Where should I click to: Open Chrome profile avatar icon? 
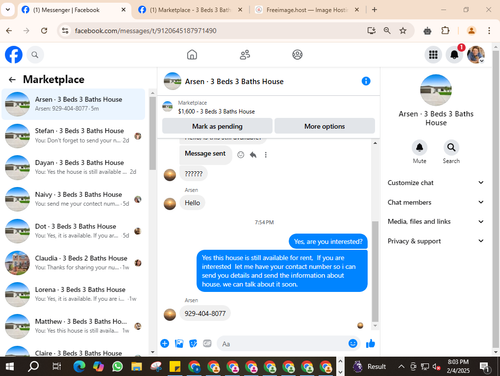coord(471,31)
